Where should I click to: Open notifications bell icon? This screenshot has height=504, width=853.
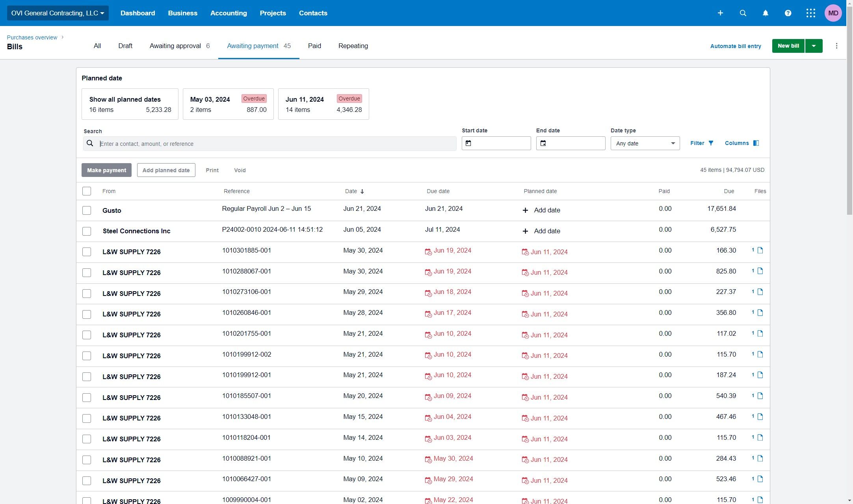765,13
